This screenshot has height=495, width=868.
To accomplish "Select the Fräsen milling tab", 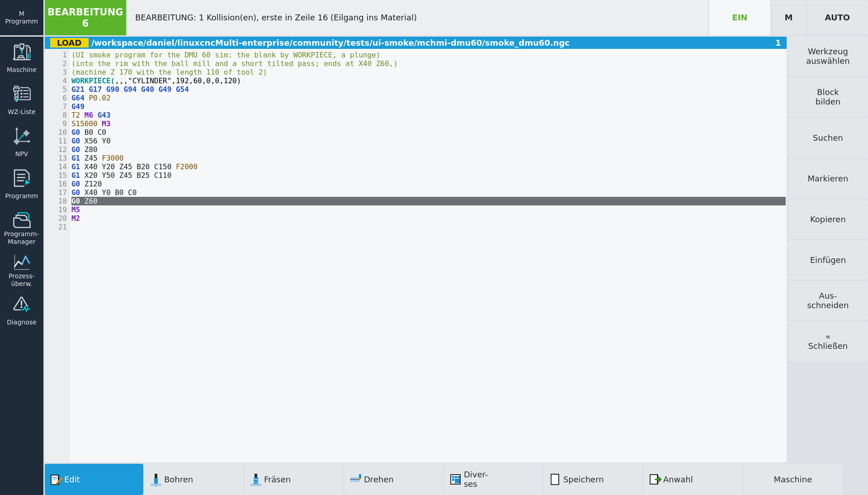I will 294,479.
